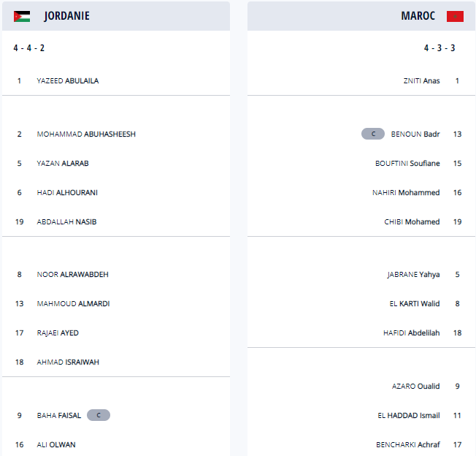This screenshot has height=456, width=476.
Task: Choose forward Ali Olwan
Action: tap(56, 444)
